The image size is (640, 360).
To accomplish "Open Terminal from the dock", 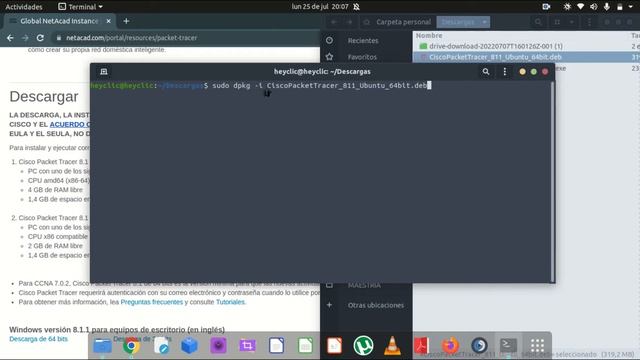I will (509, 346).
